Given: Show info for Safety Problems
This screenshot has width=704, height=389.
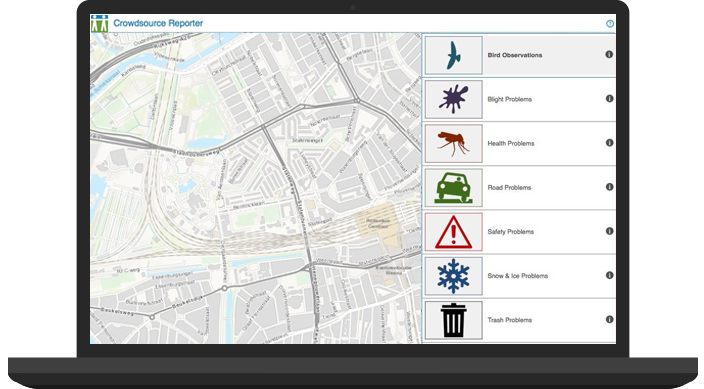Looking at the screenshot, I should [609, 231].
